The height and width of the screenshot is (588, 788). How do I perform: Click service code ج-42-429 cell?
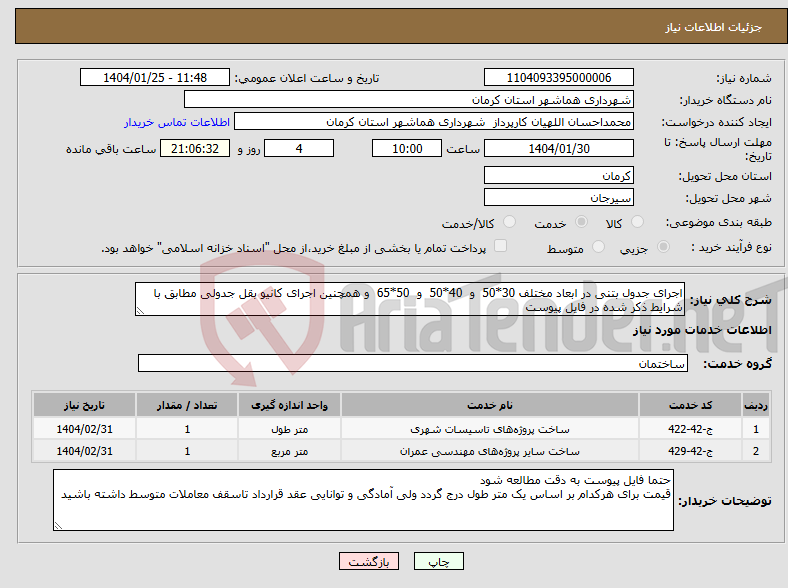click(691, 451)
